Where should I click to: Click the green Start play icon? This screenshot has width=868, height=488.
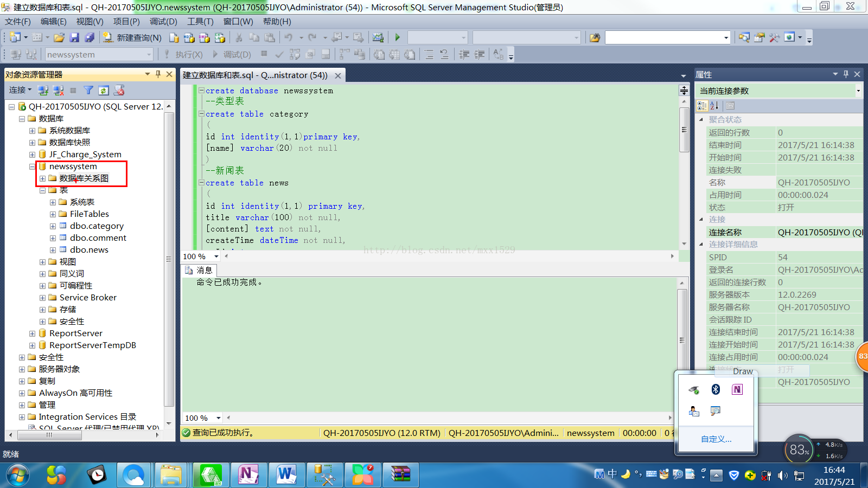(398, 37)
